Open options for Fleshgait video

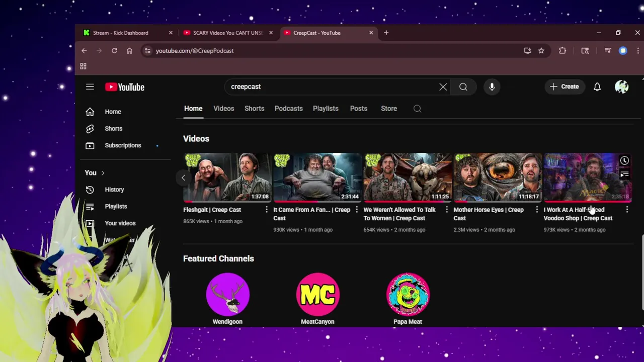pos(267,210)
